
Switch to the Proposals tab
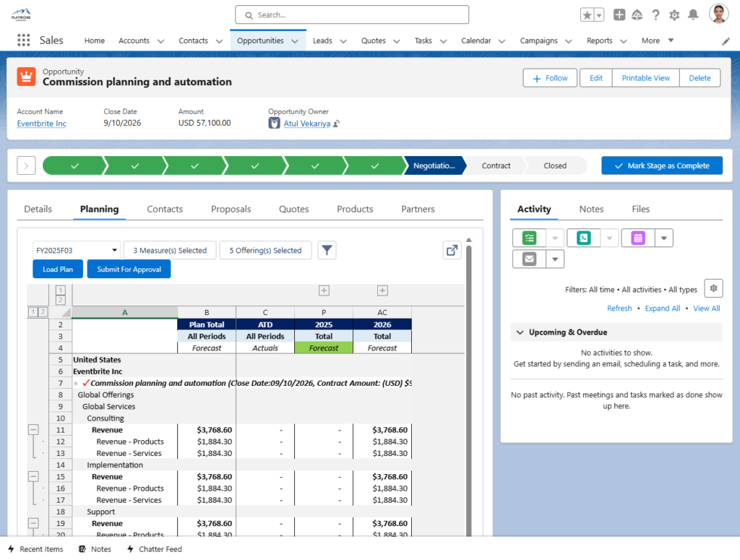(x=231, y=209)
